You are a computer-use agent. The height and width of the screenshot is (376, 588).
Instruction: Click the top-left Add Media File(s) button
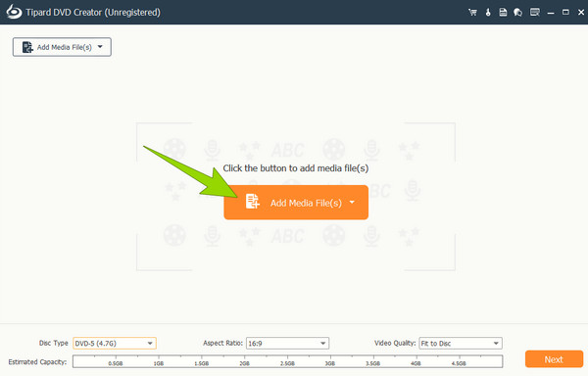coord(62,47)
